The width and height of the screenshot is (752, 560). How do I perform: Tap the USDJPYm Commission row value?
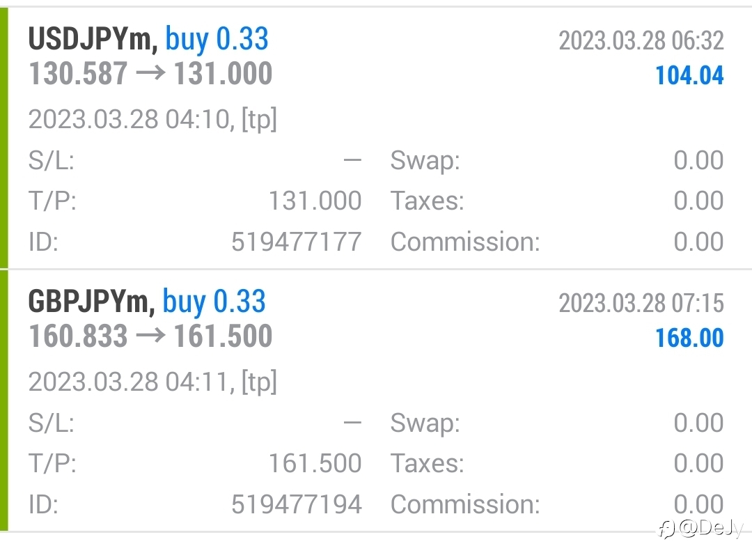699,242
